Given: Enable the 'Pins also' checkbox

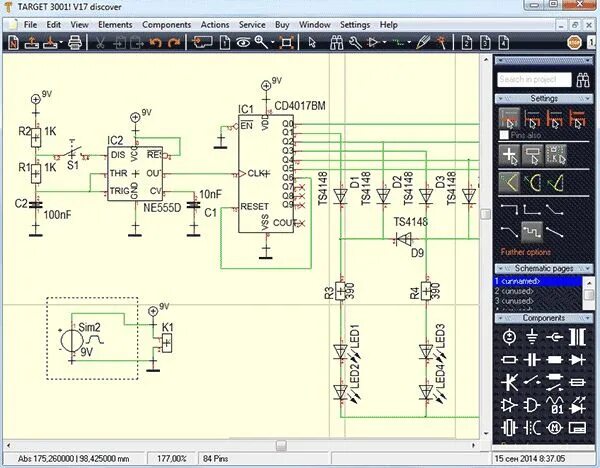Looking at the screenshot, I should 505,134.
